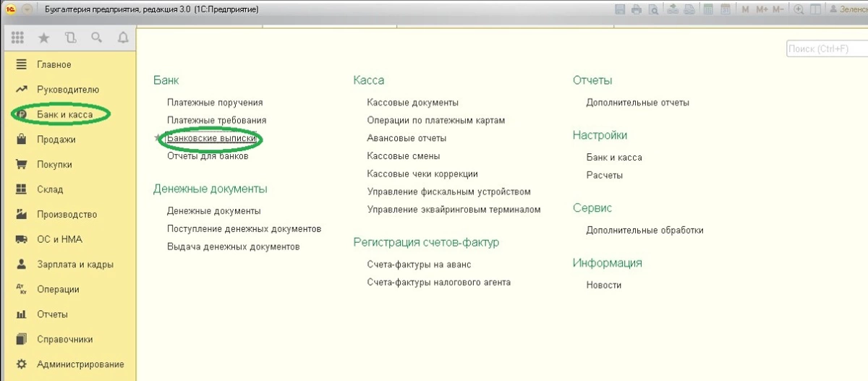Click the 1C logo icon in the title bar

point(11,9)
